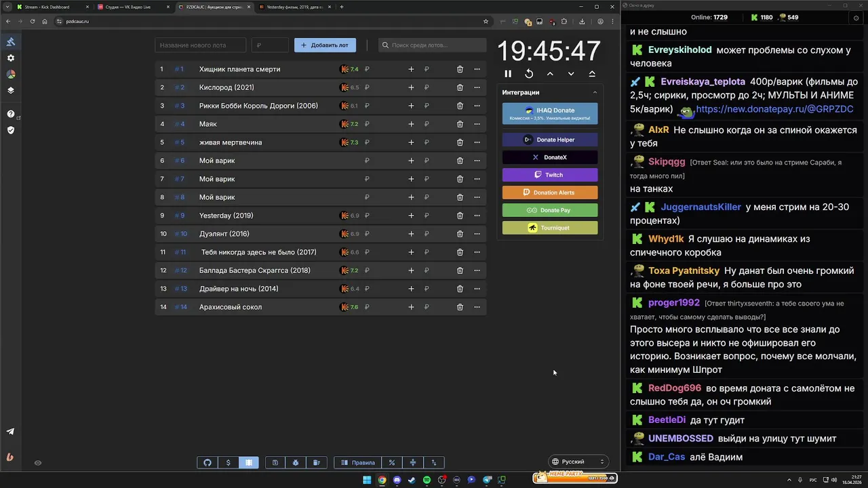Open more options for Дуэлянт (2016) lot
This screenshot has height=488, width=868.
coord(477,234)
